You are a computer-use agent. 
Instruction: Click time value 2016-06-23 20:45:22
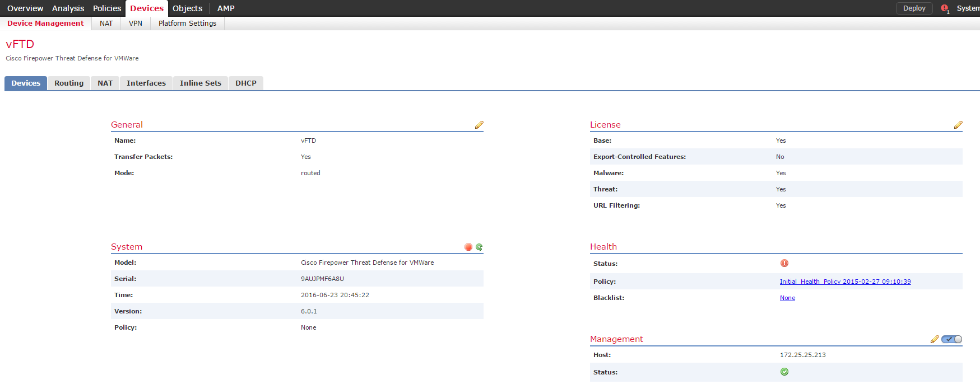point(335,295)
